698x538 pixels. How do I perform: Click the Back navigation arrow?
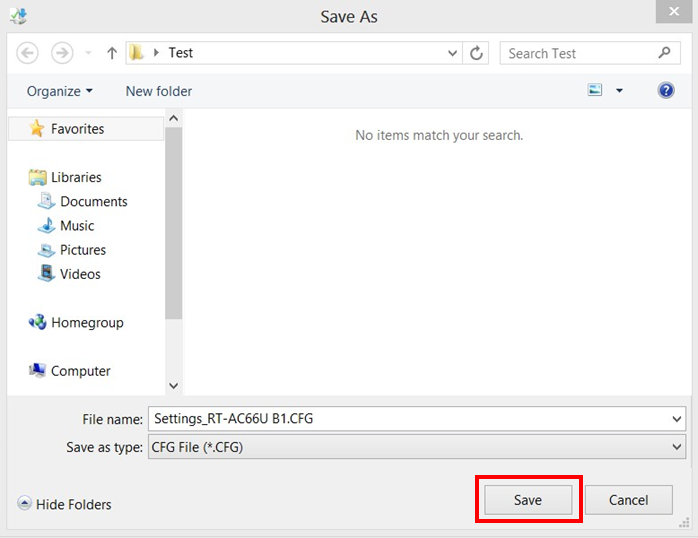(x=27, y=53)
